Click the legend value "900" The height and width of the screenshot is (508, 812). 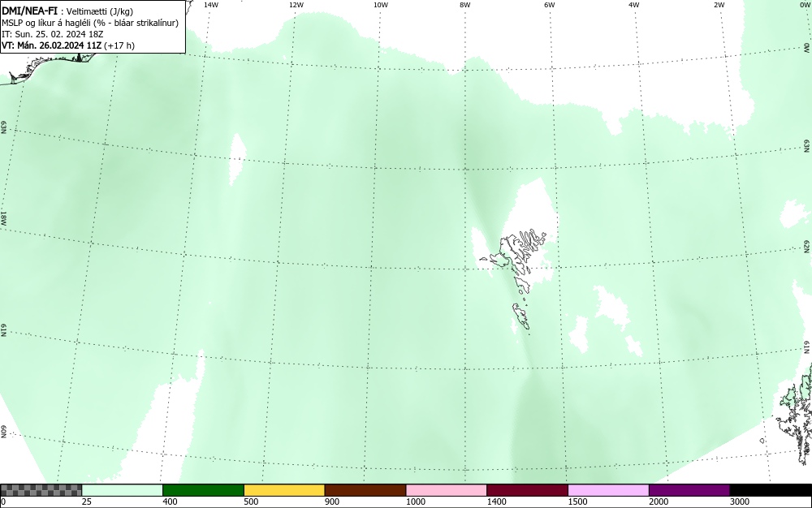[332, 502]
